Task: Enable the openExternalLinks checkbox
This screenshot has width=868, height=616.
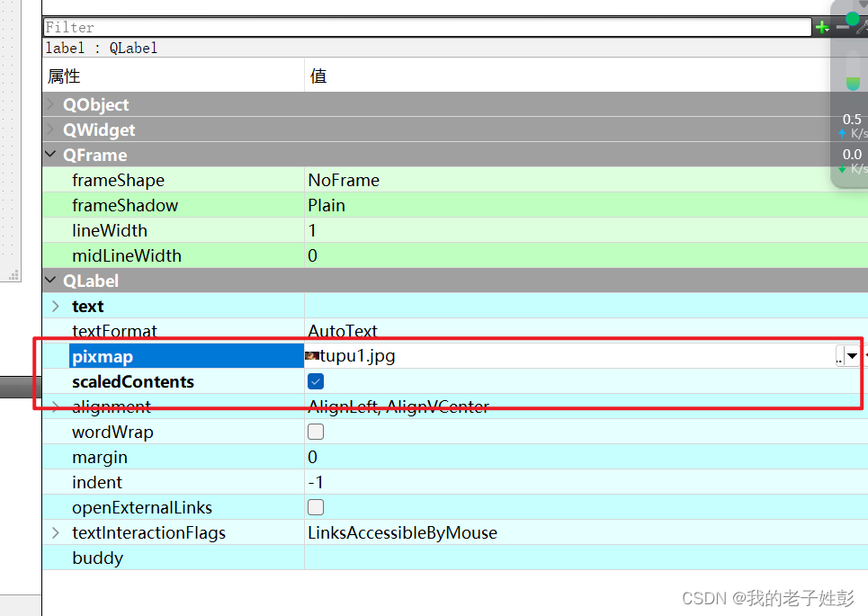Action: tap(316, 507)
